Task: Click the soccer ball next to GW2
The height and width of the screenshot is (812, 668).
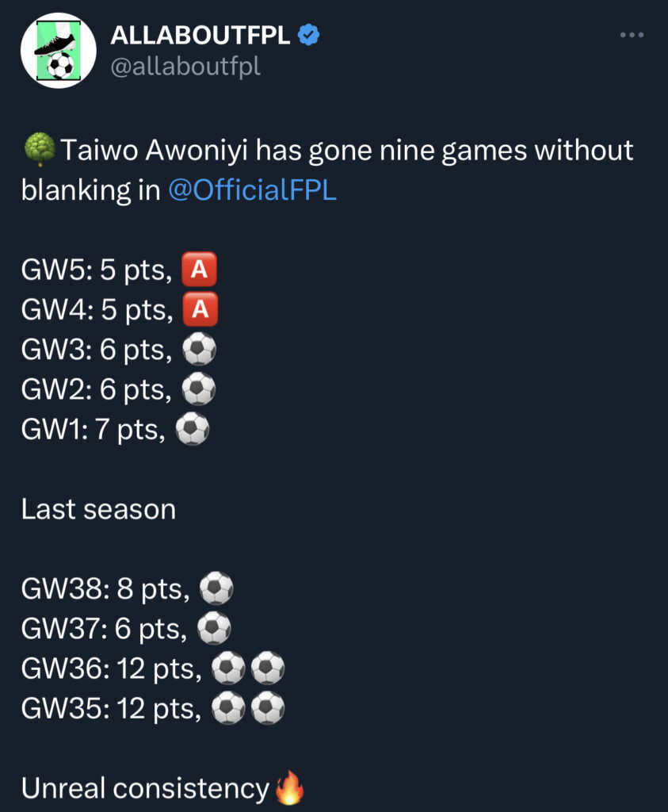Action: [x=198, y=390]
